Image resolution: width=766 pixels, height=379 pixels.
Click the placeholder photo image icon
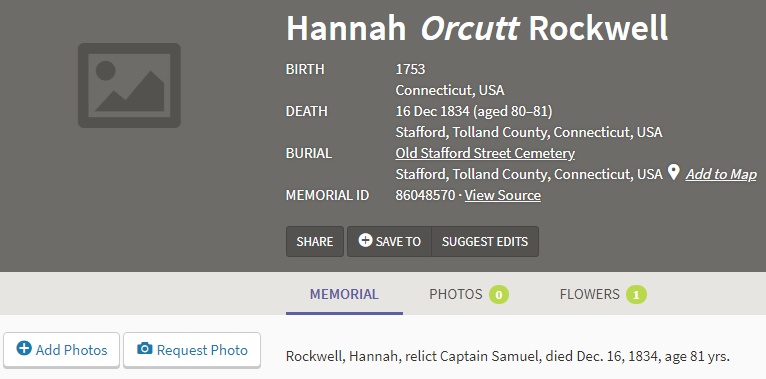(129, 85)
